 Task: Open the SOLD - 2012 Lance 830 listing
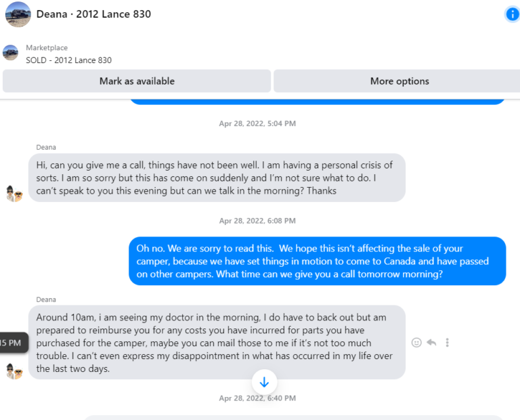point(68,60)
